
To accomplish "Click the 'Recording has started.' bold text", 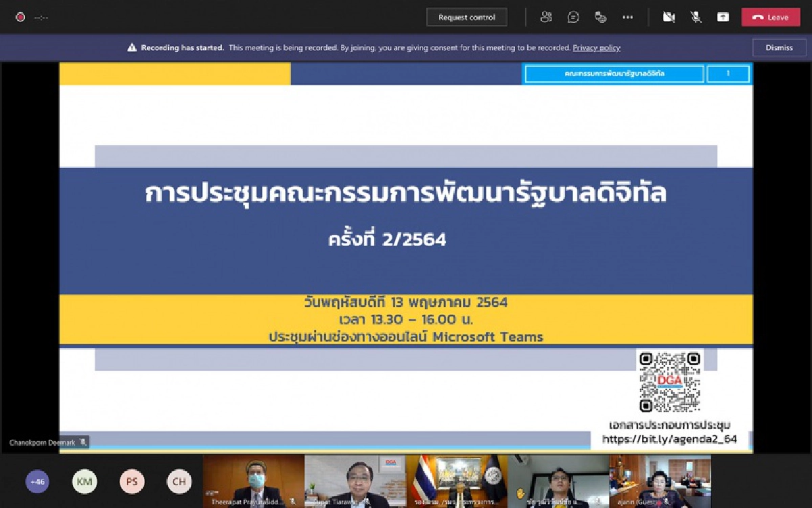I will coord(183,48).
